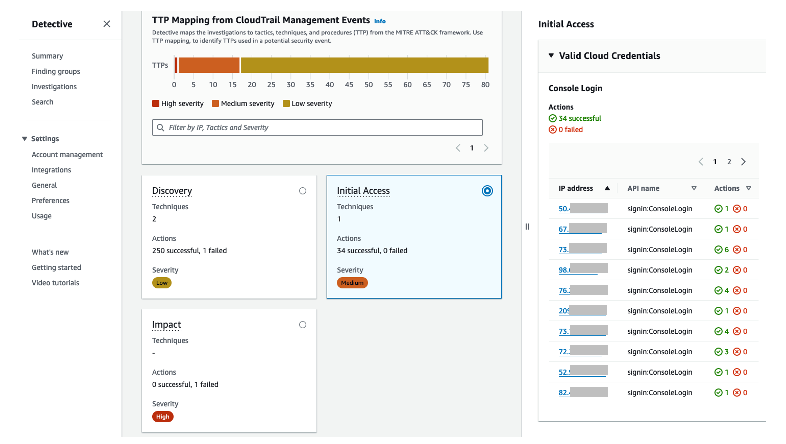Collapse the Valid Cloud Credentials section

(x=551, y=55)
